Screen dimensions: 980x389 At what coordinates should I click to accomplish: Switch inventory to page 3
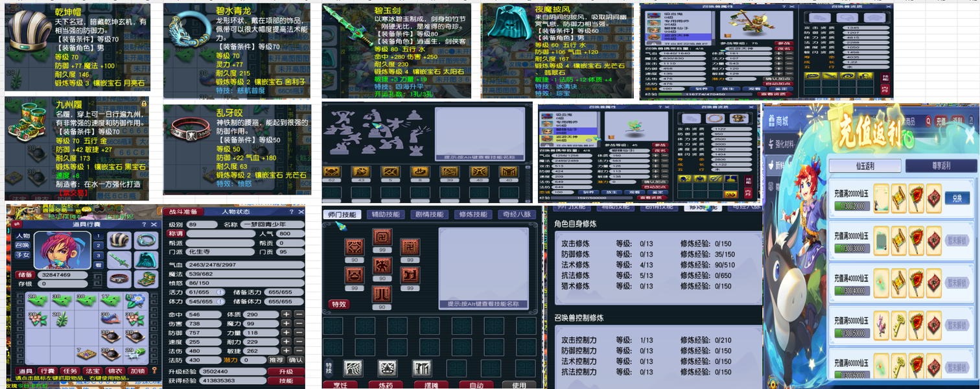pos(99,255)
